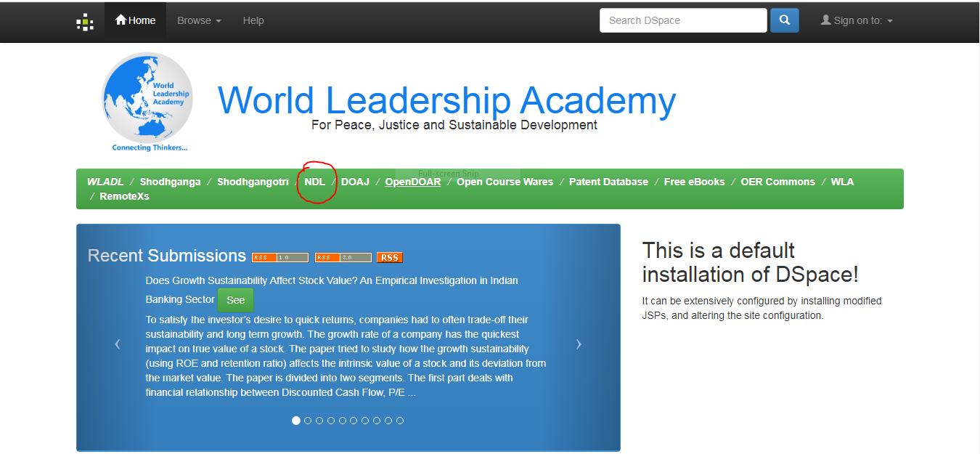
Task: Open the Patent Database link
Action: point(608,182)
